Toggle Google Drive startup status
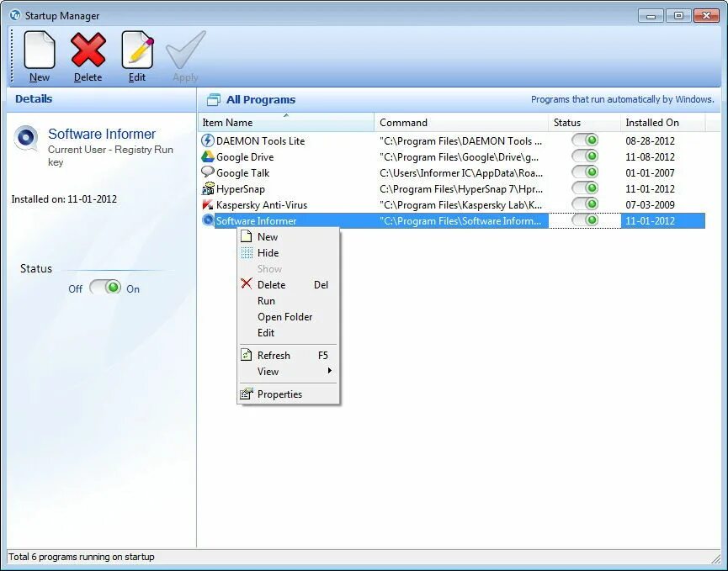Screen dimensions: 728x571 (585, 156)
